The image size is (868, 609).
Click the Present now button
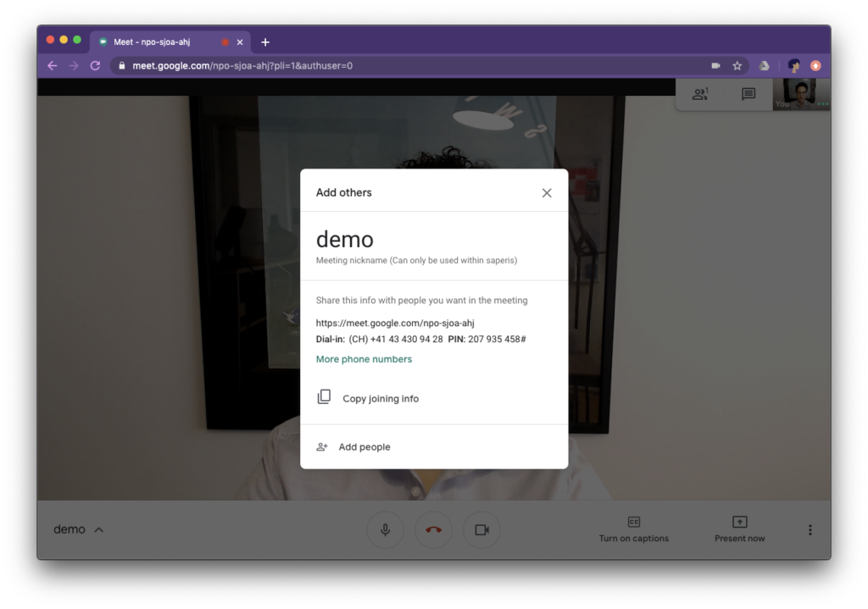pos(738,529)
